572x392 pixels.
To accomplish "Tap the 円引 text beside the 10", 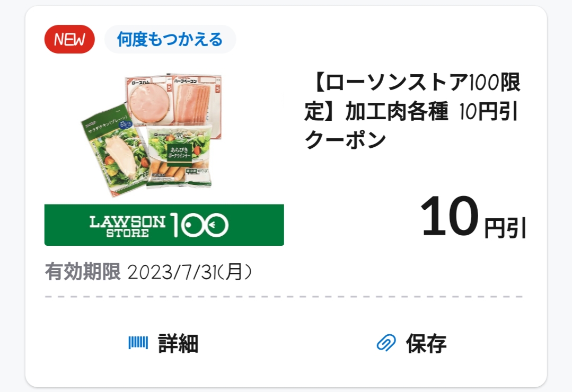I will [x=505, y=228].
